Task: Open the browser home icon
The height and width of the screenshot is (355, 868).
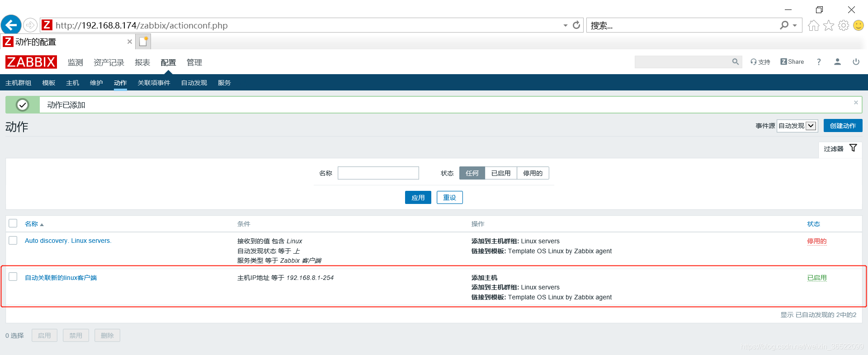Action: click(x=813, y=25)
